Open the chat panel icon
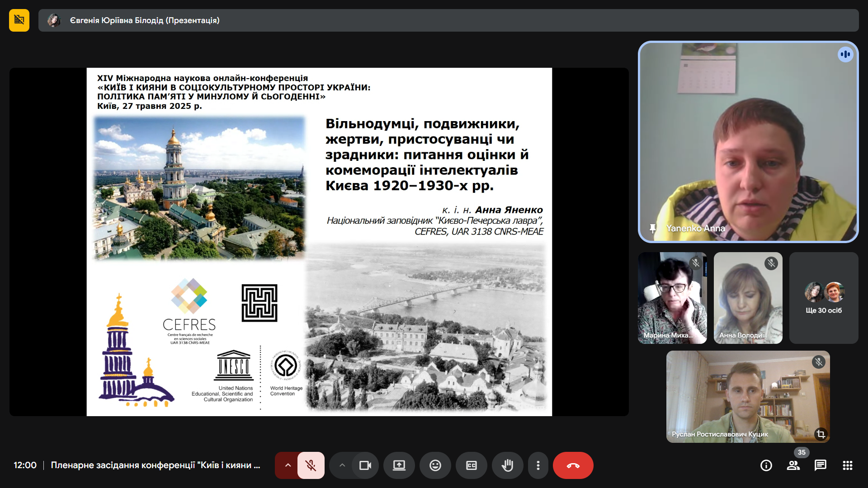Viewport: 868px width, 488px height. pos(820,465)
